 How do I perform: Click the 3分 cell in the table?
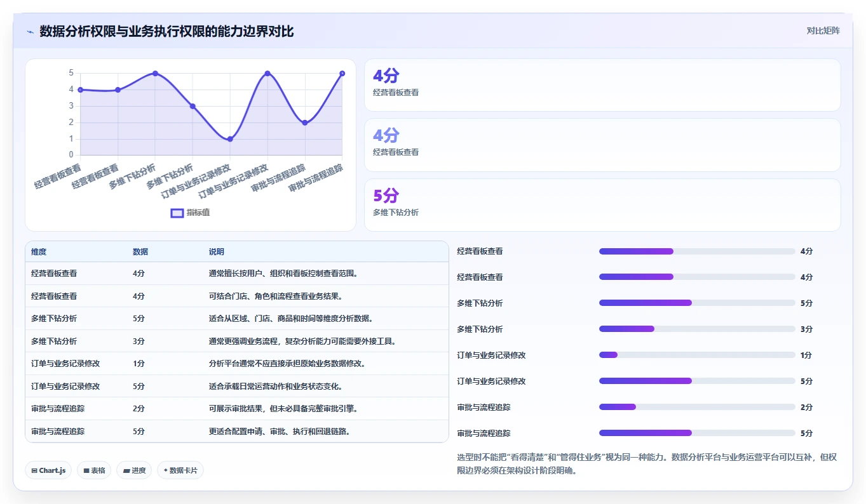(139, 342)
